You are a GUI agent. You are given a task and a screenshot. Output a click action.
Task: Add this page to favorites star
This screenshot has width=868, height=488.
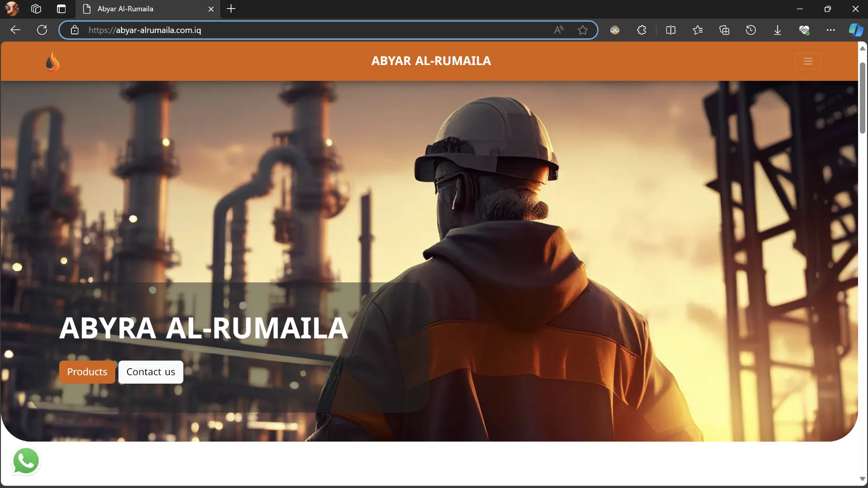pos(583,30)
